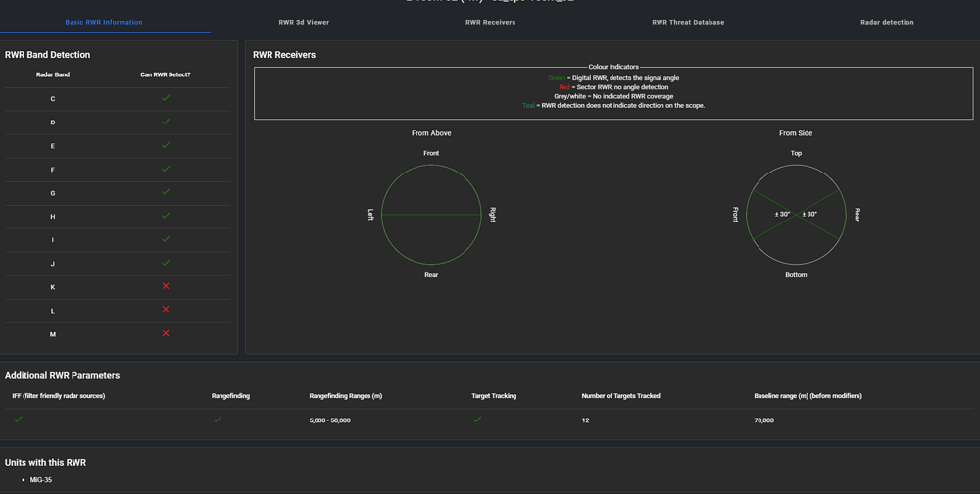
Task: Click the green check for band G
Action: 166,192
